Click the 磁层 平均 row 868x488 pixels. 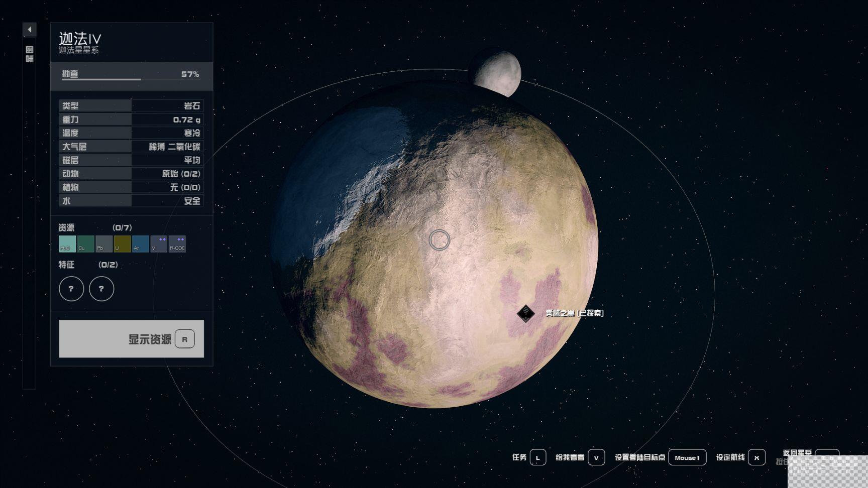(131, 160)
